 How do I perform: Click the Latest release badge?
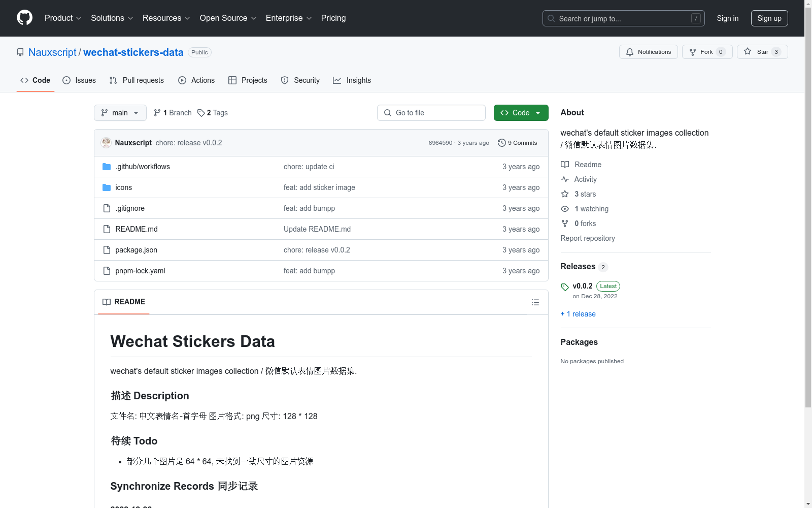(608, 287)
